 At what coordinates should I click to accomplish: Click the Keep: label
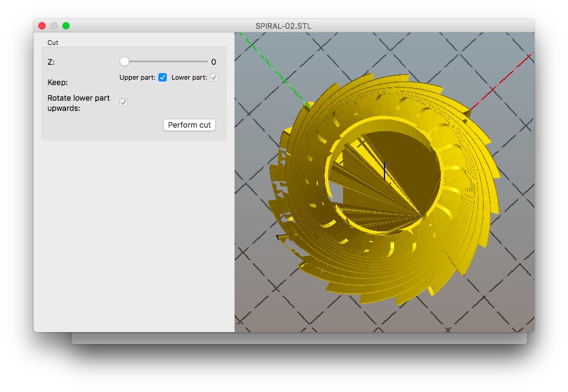pos(58,83)
